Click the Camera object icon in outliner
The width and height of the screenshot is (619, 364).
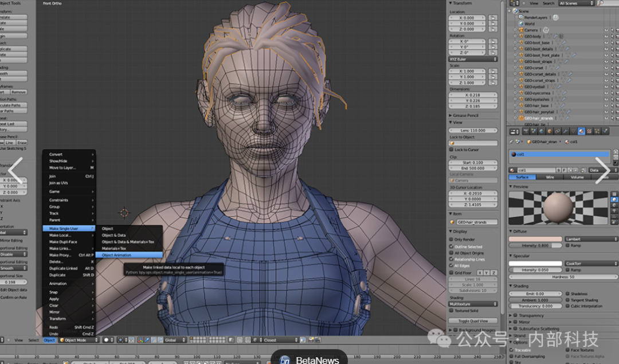coord(520,30)
